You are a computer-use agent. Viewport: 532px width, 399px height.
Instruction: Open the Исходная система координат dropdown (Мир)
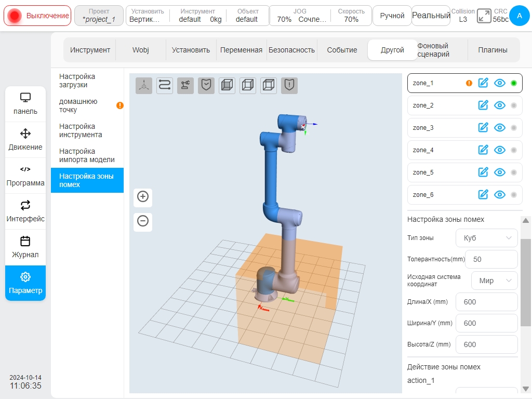495,281
